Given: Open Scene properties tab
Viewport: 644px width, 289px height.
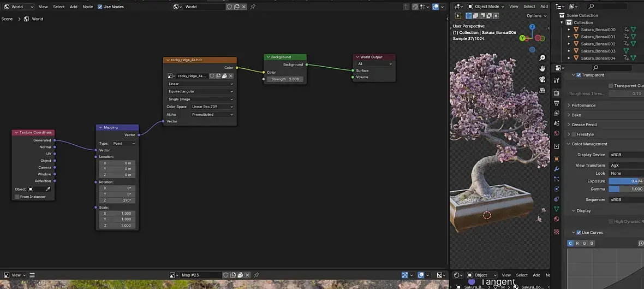Looking at the screenshot, I should click(x=557, y=123).
